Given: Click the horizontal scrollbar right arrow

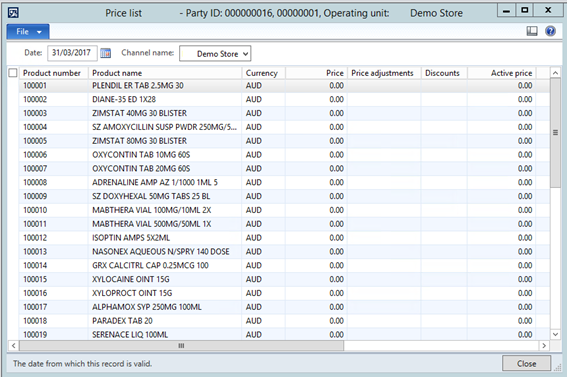Looking at the screenshot, I should coord(544,346).
